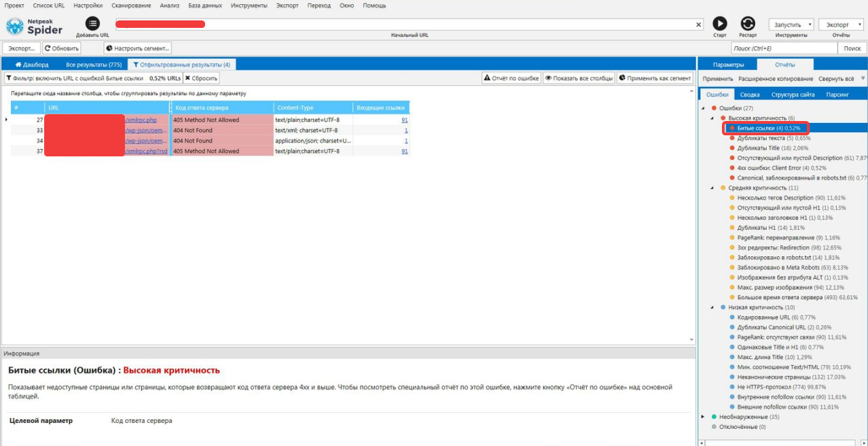This screenshot has width=868, height=446.
Task: Collapse the Высокая критичность (6) node
Action: coord(712,118)
